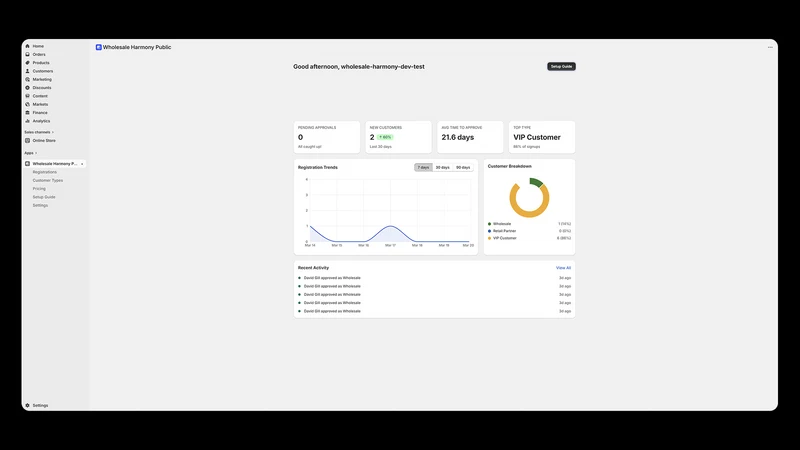Go to Pricing in the app submenu

click(39, 189)
